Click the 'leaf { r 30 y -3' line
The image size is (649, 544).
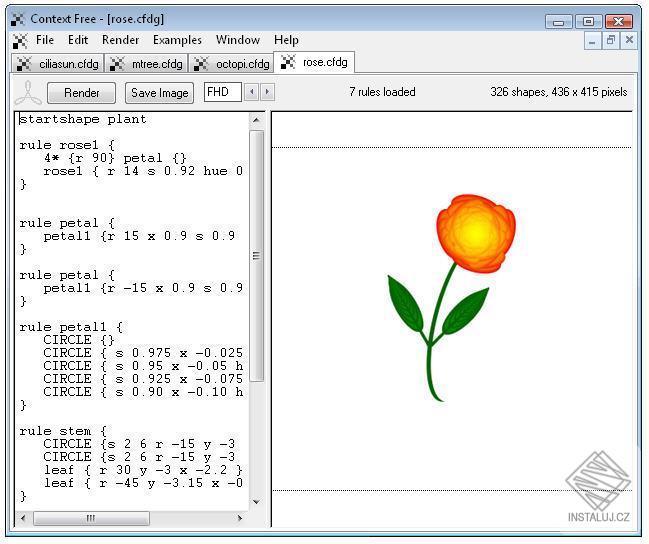(143, 470)
